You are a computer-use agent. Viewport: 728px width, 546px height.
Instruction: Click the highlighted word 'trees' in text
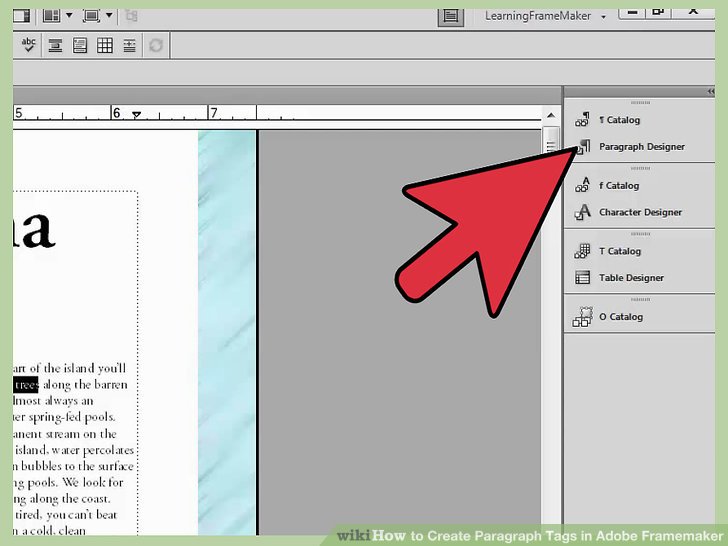point(26,385)
